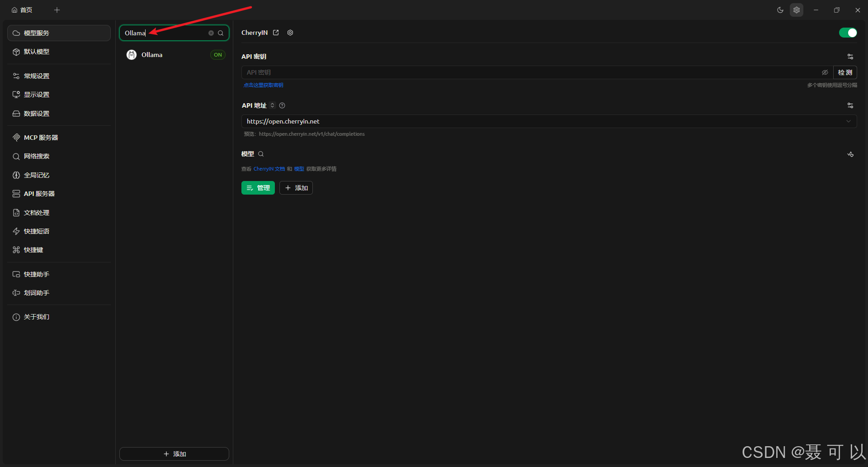Click the model health check icon
Viewport: 868px width, 467px height.
(x=850, y=154)
